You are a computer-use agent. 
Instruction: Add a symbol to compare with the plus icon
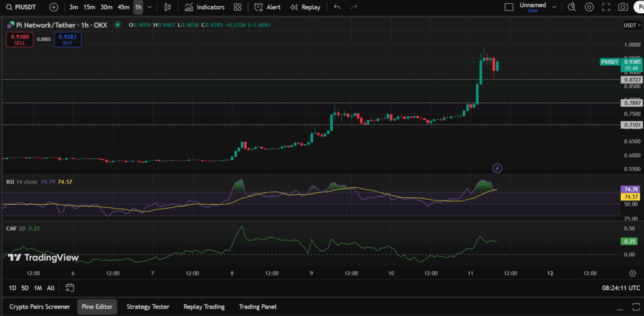coord(54,7)
